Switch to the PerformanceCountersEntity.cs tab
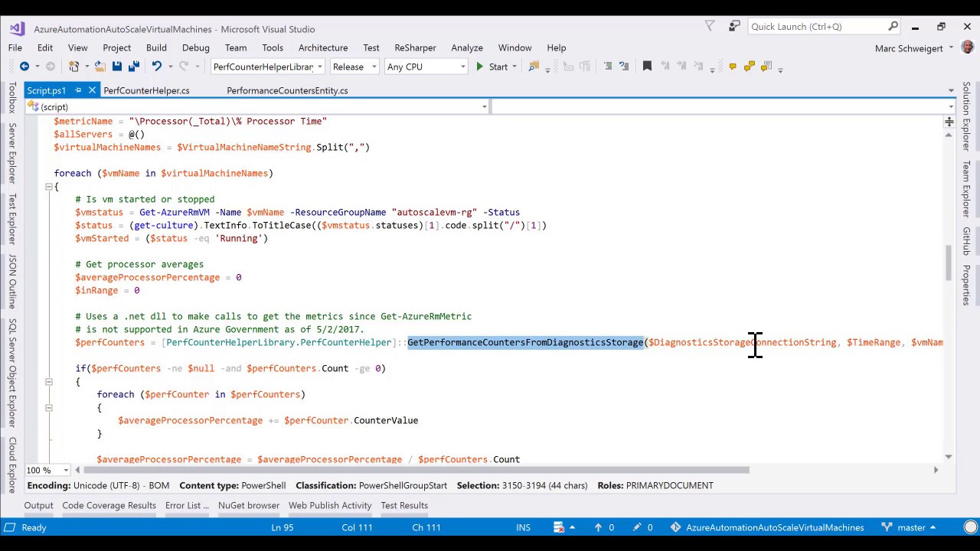The height and width of the screenshot is (551, 980). point(287,90)
